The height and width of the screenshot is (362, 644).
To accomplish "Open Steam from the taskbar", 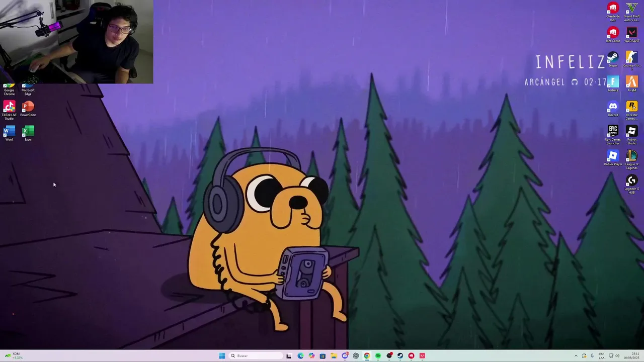I will point(400,355).
